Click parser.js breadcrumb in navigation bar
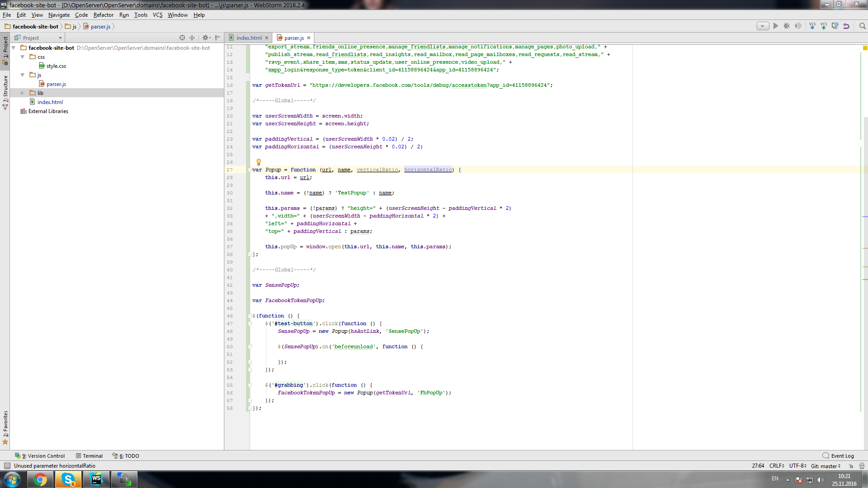This screenshot has width=868, height=488. (97, 27)
